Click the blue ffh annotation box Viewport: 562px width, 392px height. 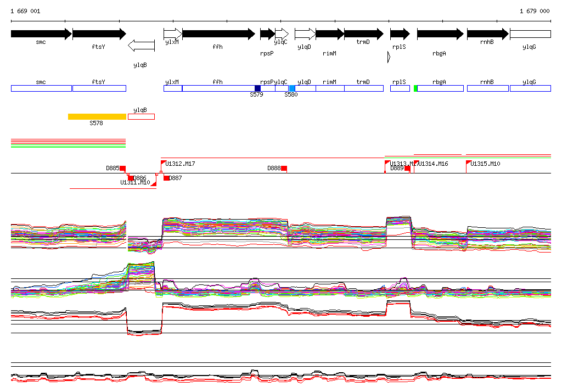pyautogui.click(x=218, y=88)
